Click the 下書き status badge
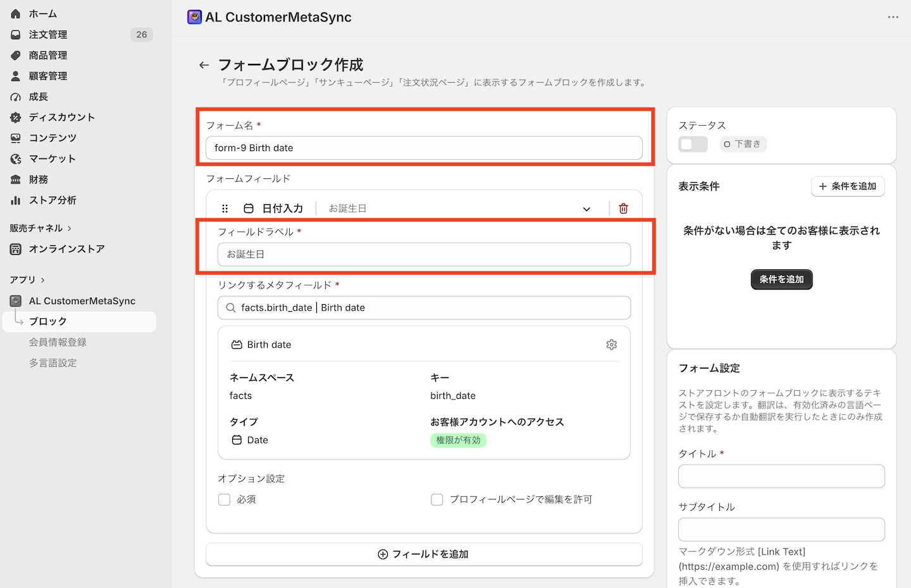This screenshot has width=911, height=588. [x=743, y=144]
